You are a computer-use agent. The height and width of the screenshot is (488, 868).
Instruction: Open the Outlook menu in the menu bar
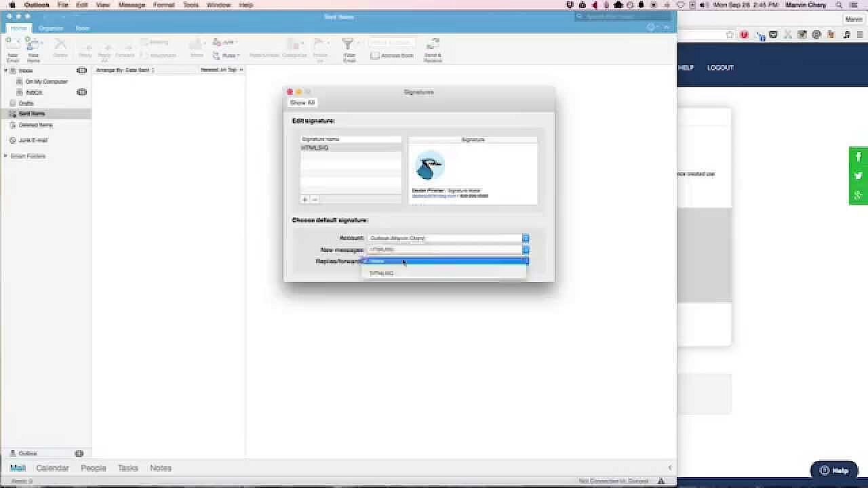[x=37, y=5]
